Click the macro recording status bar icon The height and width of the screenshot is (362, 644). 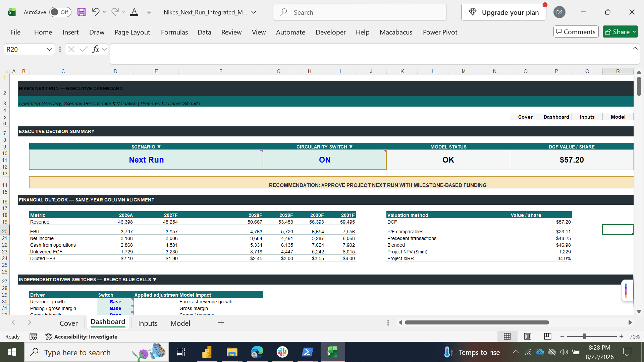(x=33, y=337)
